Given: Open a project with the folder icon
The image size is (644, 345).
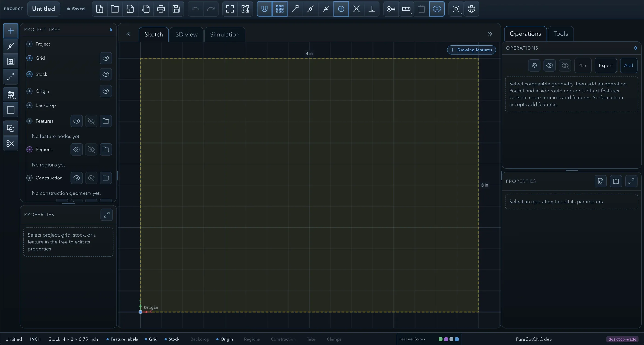Looking at the screenshot, I should click(x=115, y=9).
